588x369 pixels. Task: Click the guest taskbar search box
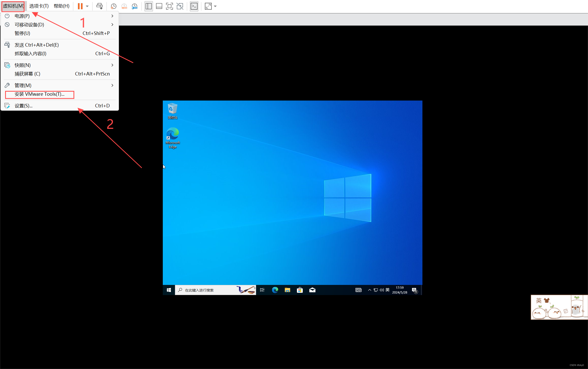(208, 290)
